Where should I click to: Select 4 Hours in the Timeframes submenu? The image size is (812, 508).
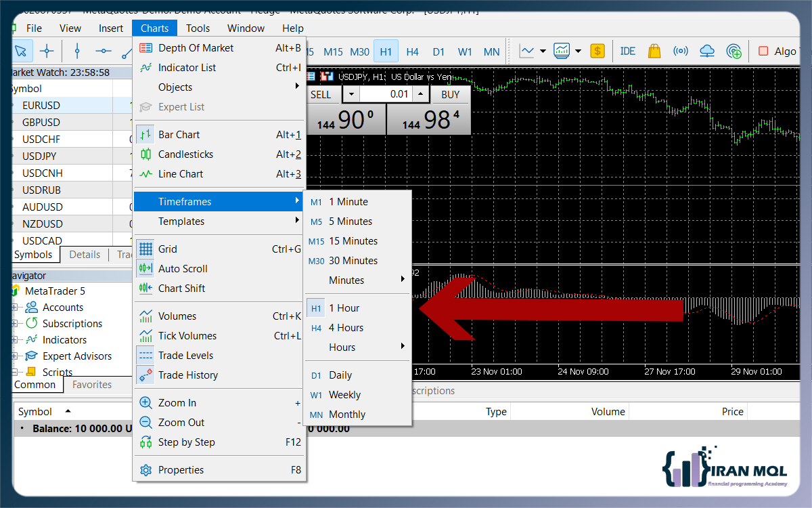(x=358, y=328)
